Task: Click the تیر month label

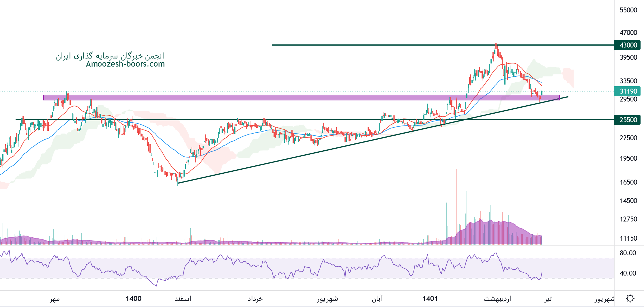Action: pyautogui.click(x=548, y=298)
